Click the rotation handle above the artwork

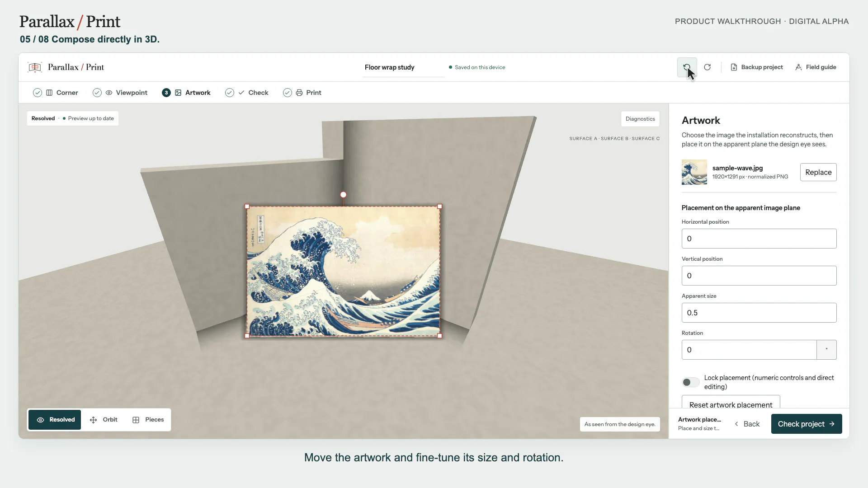pyautogui.click(x=344, y=195)
